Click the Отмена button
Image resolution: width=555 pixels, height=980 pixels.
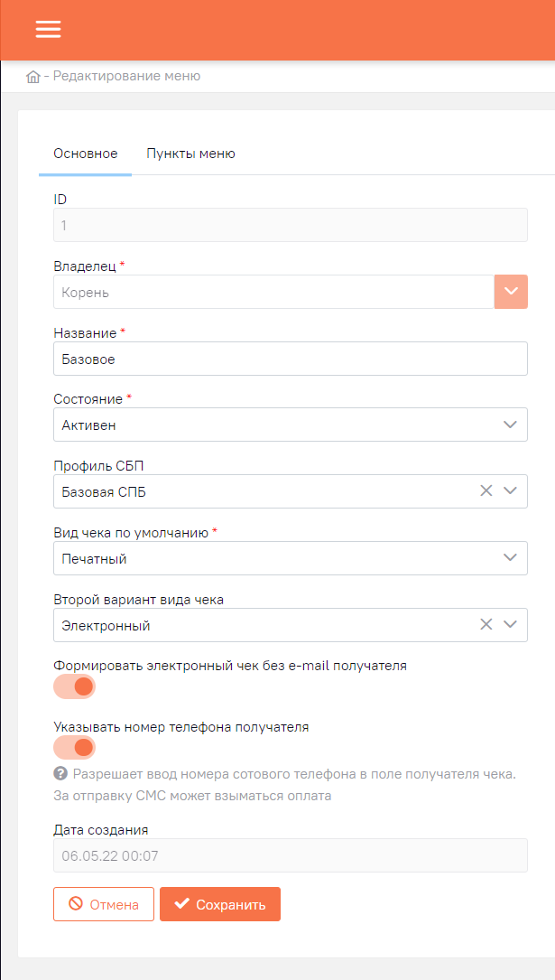tap(104, 904)
